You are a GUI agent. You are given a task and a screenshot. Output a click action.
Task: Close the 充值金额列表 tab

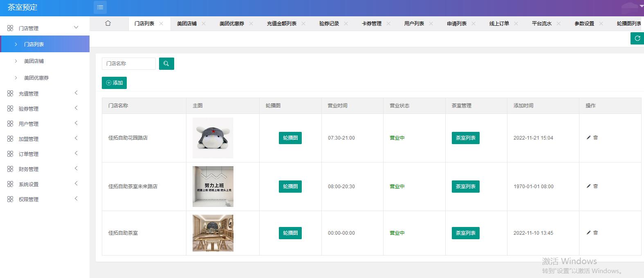point(303,24)
